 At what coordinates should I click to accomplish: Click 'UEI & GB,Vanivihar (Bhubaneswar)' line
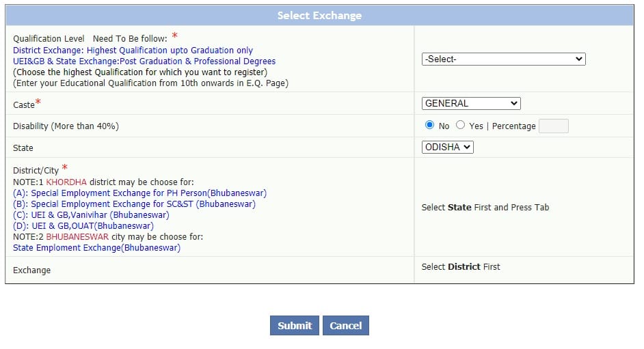pos(91,215)
